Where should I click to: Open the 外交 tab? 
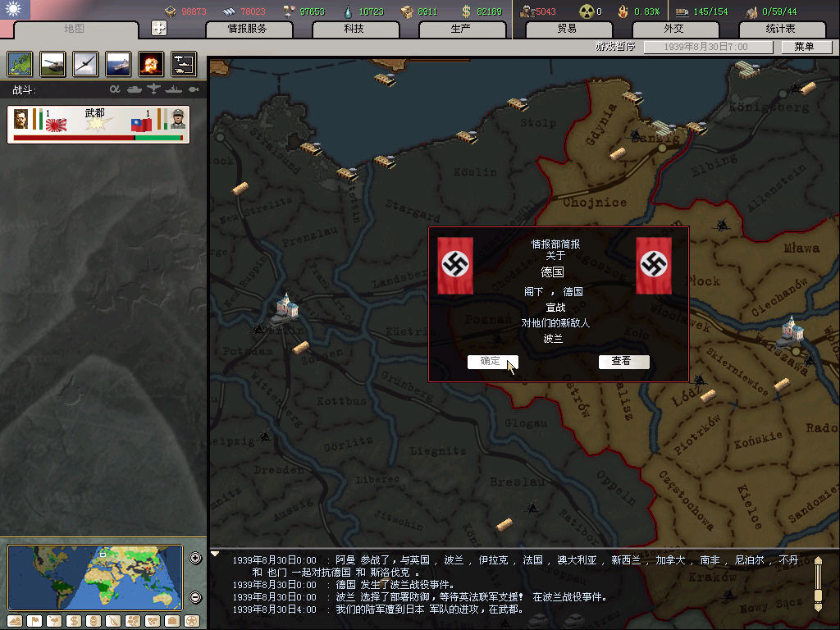click(x=675, y=29)
